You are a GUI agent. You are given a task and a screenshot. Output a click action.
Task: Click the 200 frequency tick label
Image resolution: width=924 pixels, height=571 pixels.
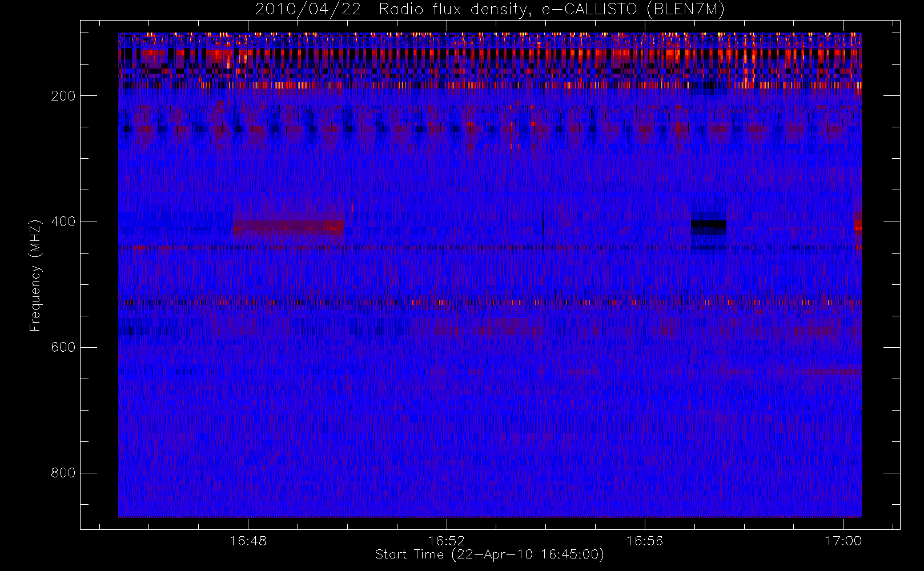tap(63, 95)
